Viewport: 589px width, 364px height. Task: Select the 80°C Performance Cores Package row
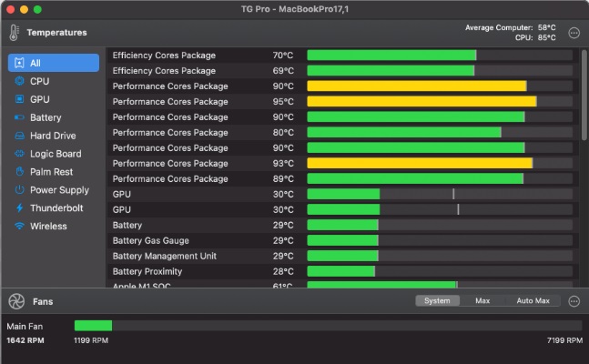(x=342, y=132)
